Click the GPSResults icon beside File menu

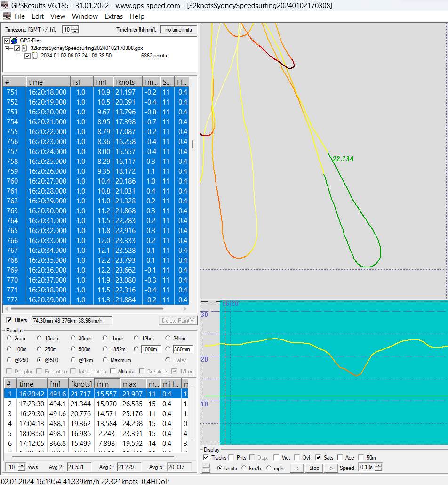click(7, 16)
